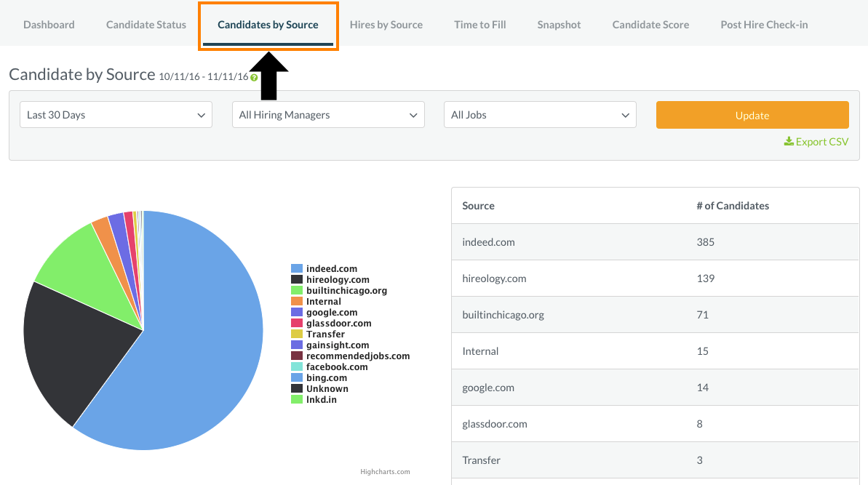This screenshot has width=868, height=485.
Task: Open the All Hiring Managers dropdown
Action: 328,114
